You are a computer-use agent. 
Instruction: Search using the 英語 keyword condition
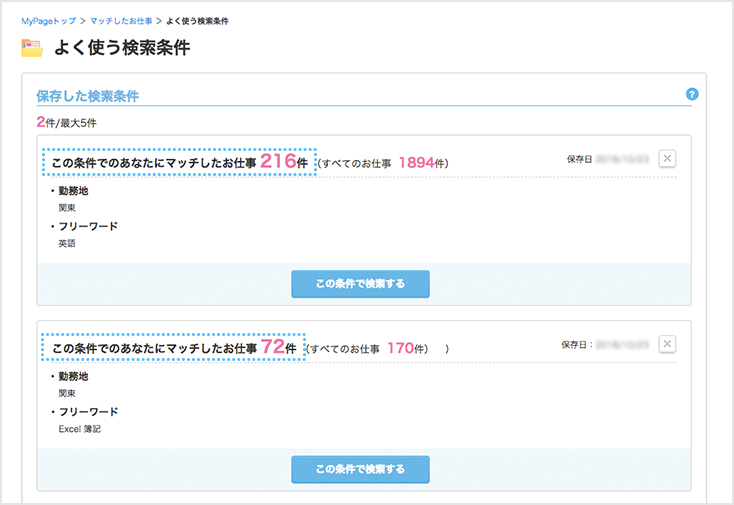pyautogui.click(x=360, y=284)
